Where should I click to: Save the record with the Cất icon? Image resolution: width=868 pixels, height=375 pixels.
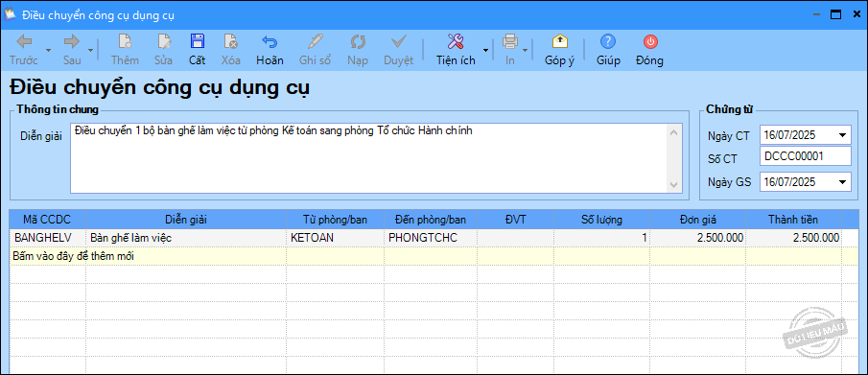coord(197,41)
